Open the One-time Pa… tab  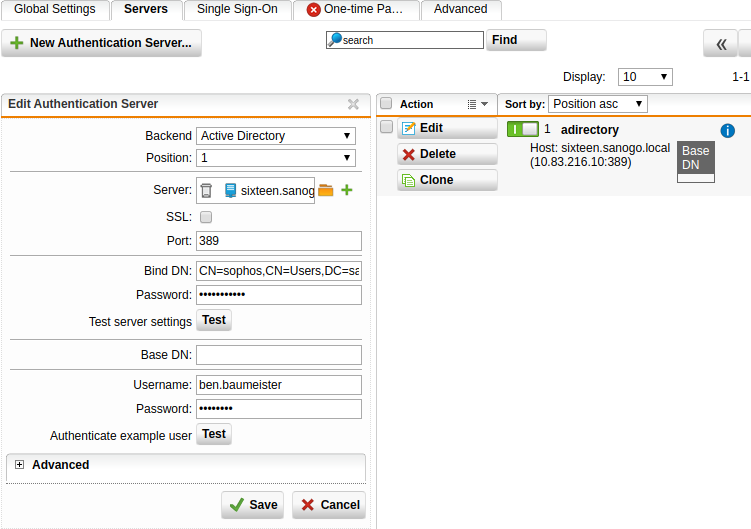[x=356, y=9]
